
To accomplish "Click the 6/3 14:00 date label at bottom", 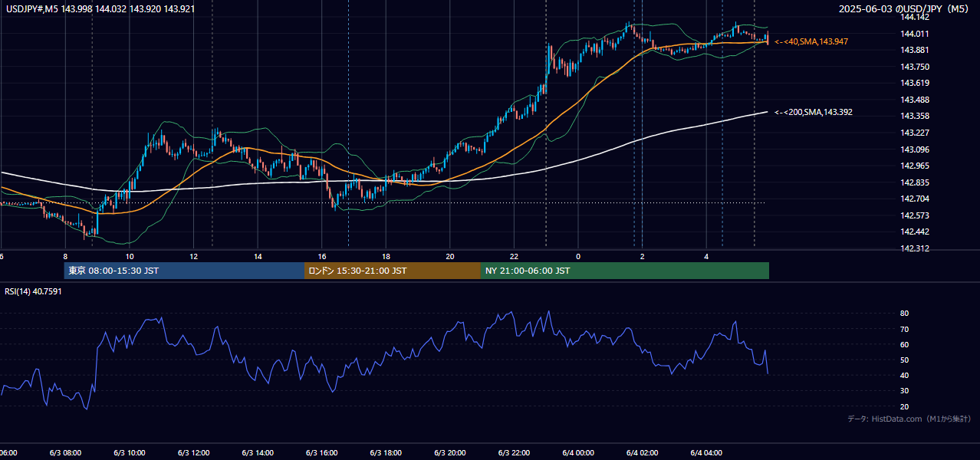I will pos(257,452).
